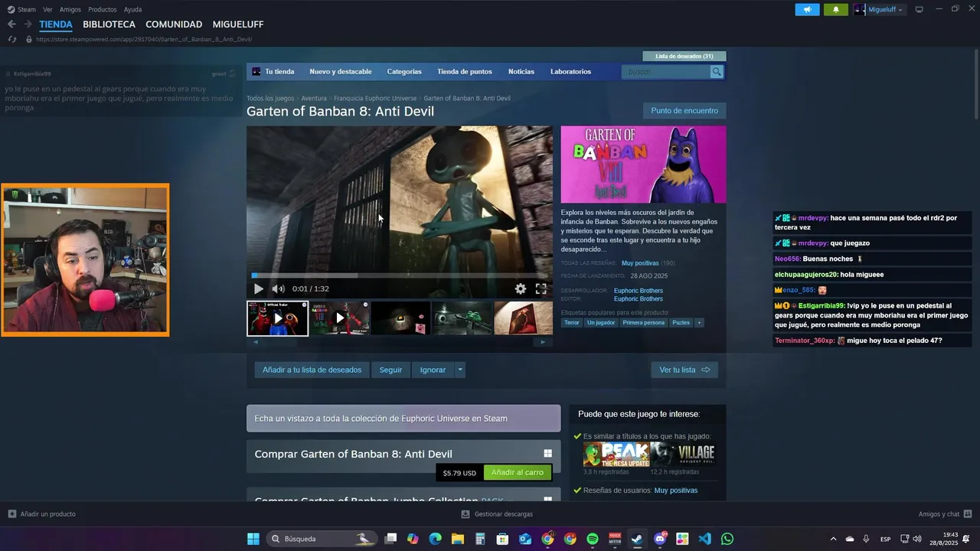Open the Ayuda menu
This screenshot has height=551, width=980.
click(132, 9)
